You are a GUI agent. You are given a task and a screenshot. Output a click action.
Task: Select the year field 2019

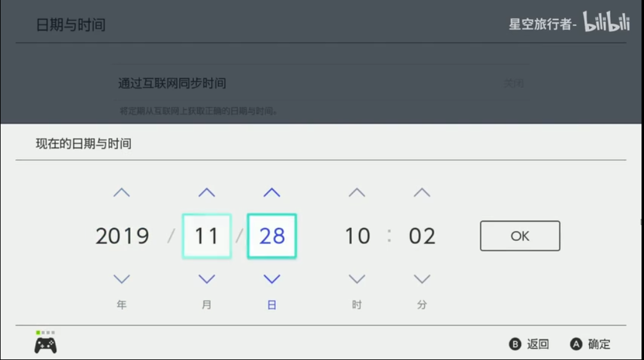pos(122,236)
